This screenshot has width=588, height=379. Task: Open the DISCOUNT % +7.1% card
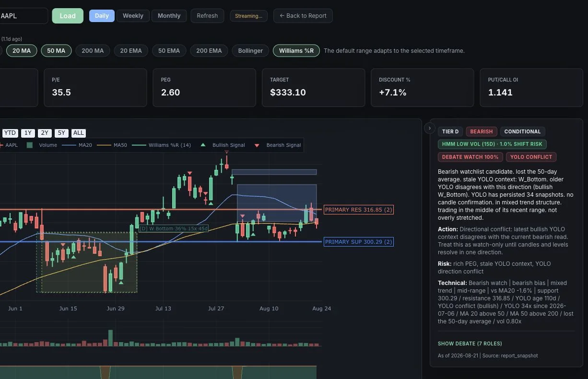pyautogui.click(x=422, y=87)
